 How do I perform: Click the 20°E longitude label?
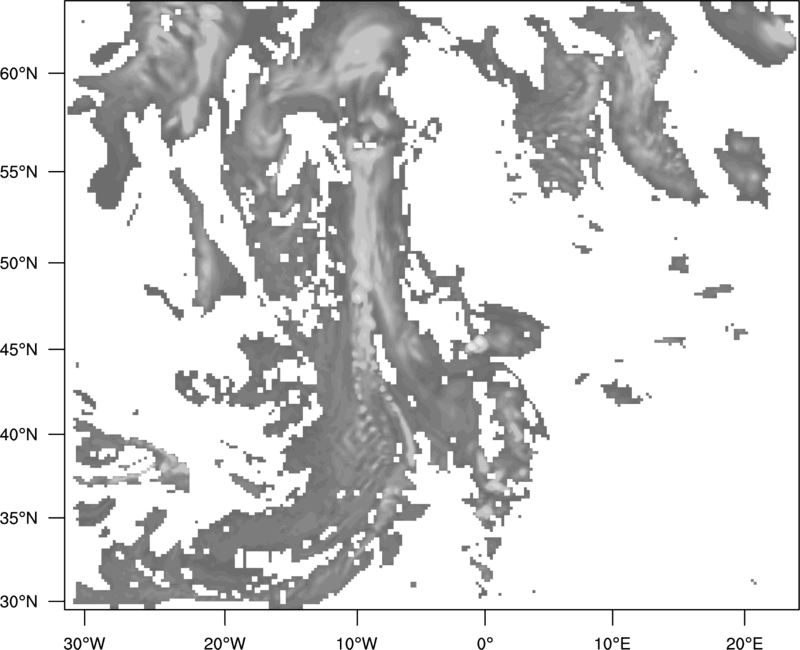744,643
